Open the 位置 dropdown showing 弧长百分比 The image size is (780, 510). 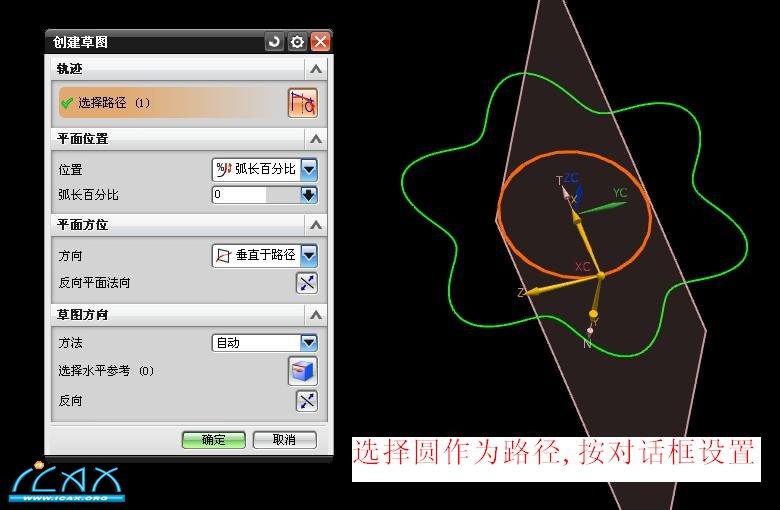point(265,170)
